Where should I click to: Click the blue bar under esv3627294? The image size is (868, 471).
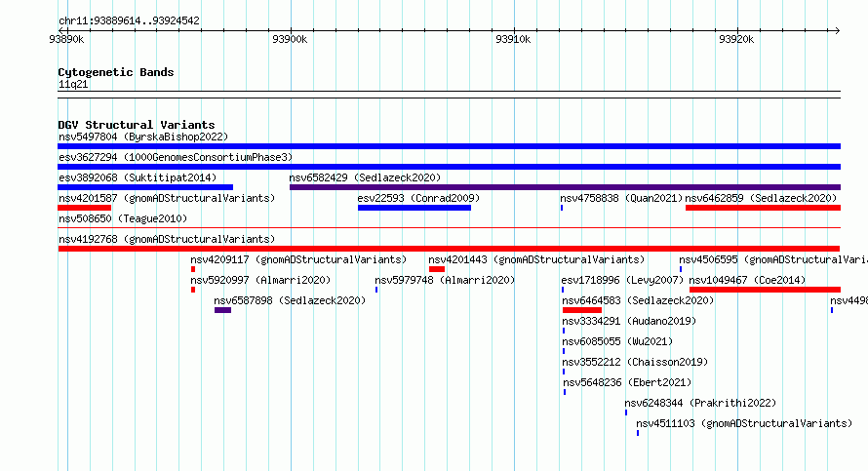click(x=449, y=167)
